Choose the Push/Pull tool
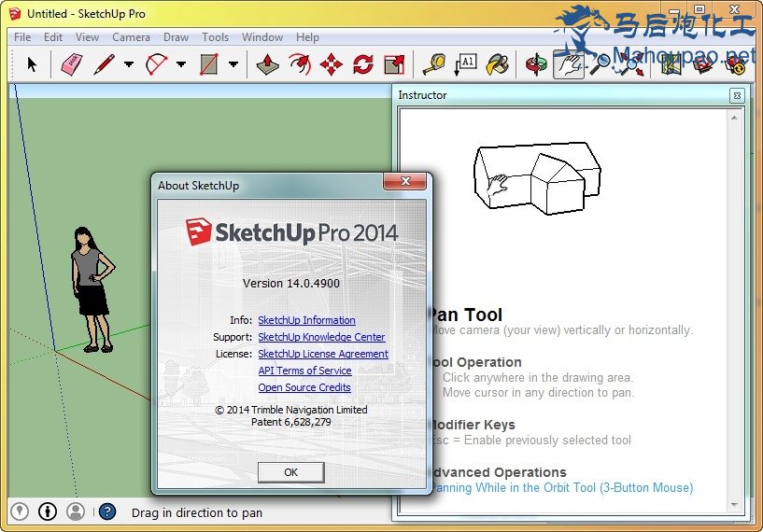 pyautogui.click(x=268, y=64)
